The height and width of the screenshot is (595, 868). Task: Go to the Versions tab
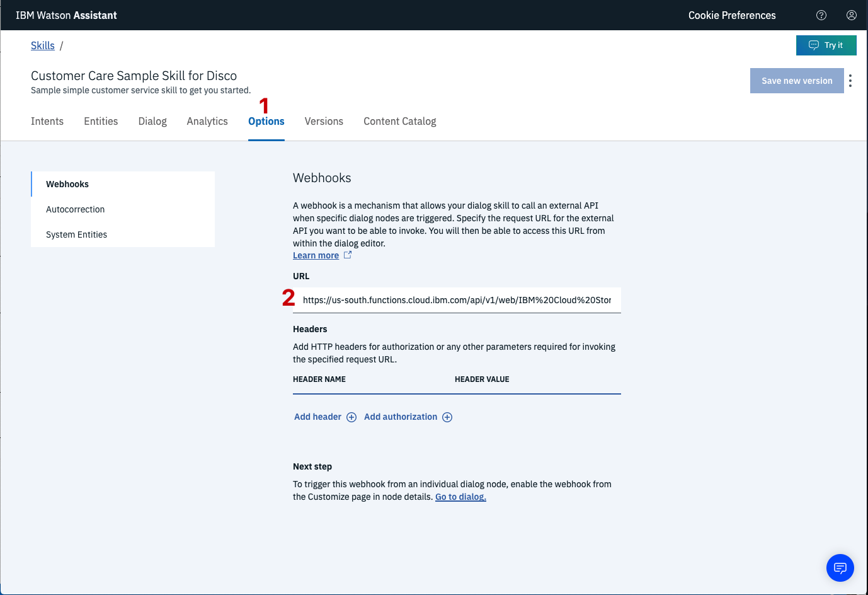pyautogui.click(x=324, y=121)
